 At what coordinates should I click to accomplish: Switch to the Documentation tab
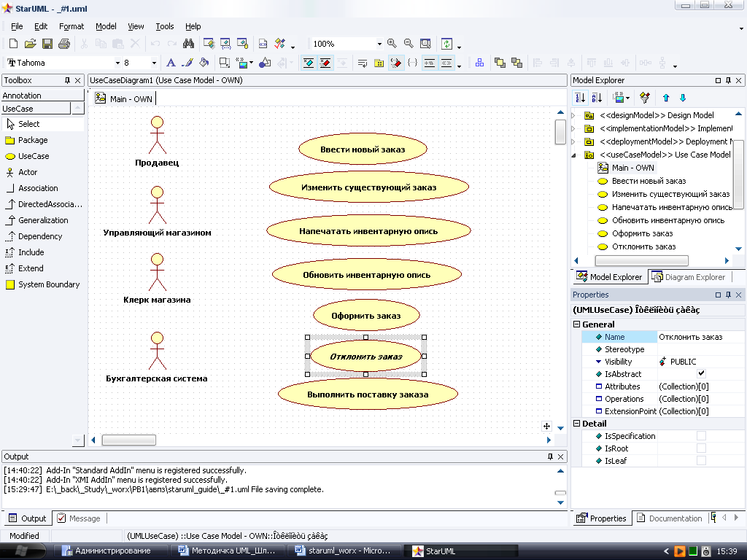[x=670, y=518]
